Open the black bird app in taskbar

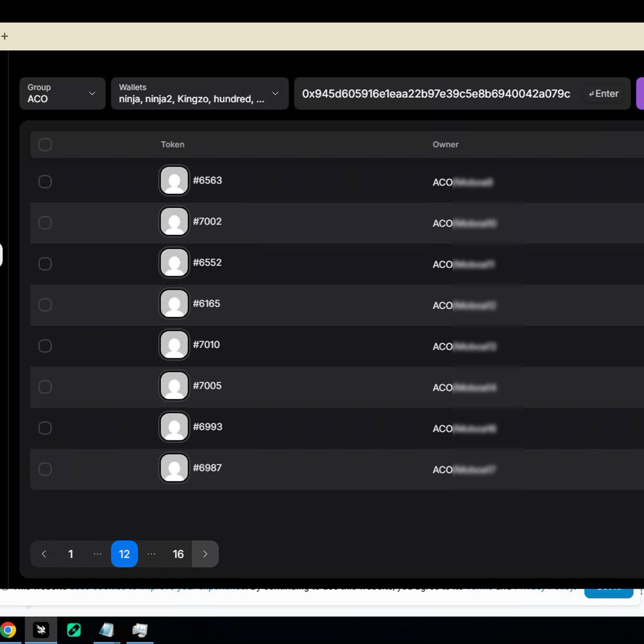pos(41,630)
